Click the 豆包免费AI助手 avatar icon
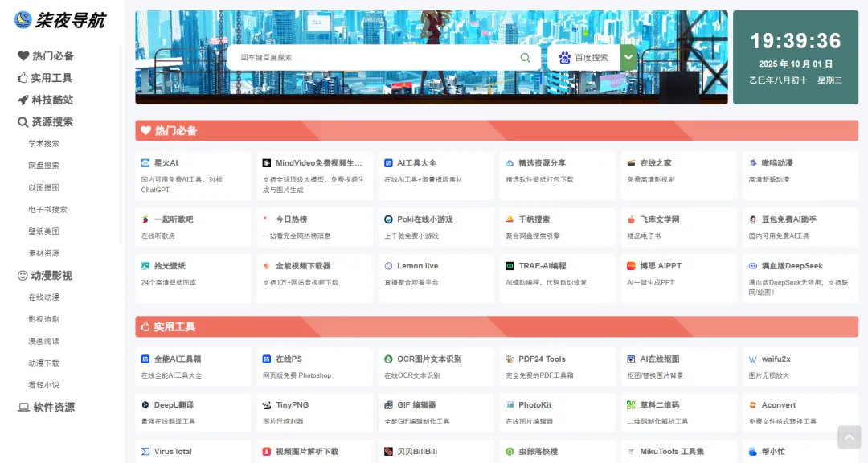The image size is (868, 463). click(753, 219)
